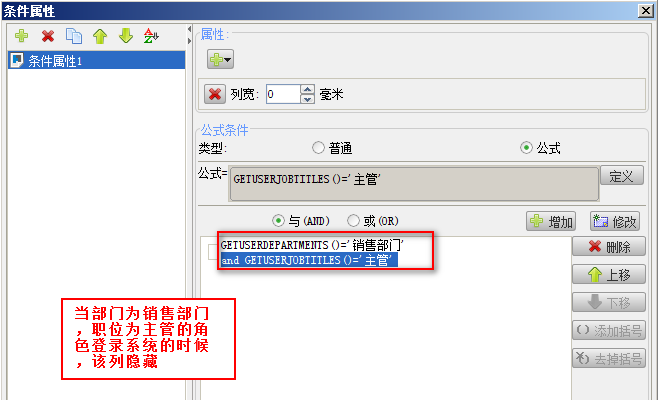Select the 普通 type radio button
This screenshot has height=400, width=658.
318,148
